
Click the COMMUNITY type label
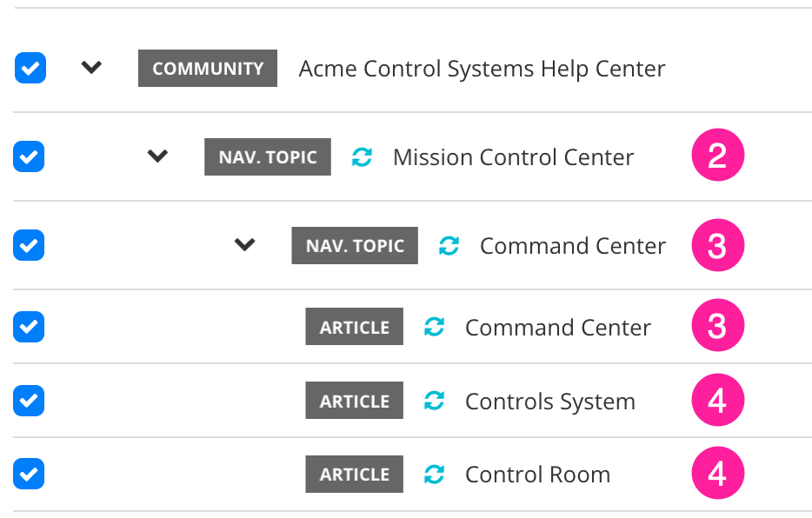(208, 69)
